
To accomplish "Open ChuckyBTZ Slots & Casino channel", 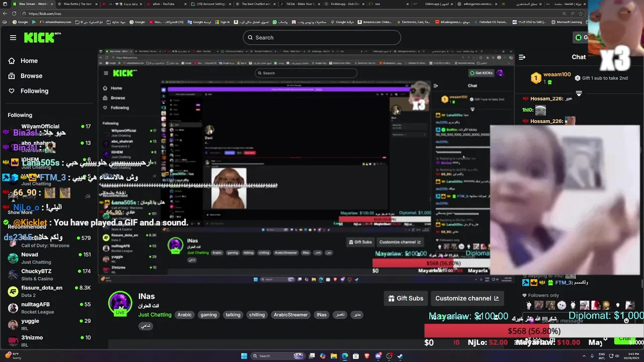I will pyautogui.click(x=49, y=275).
